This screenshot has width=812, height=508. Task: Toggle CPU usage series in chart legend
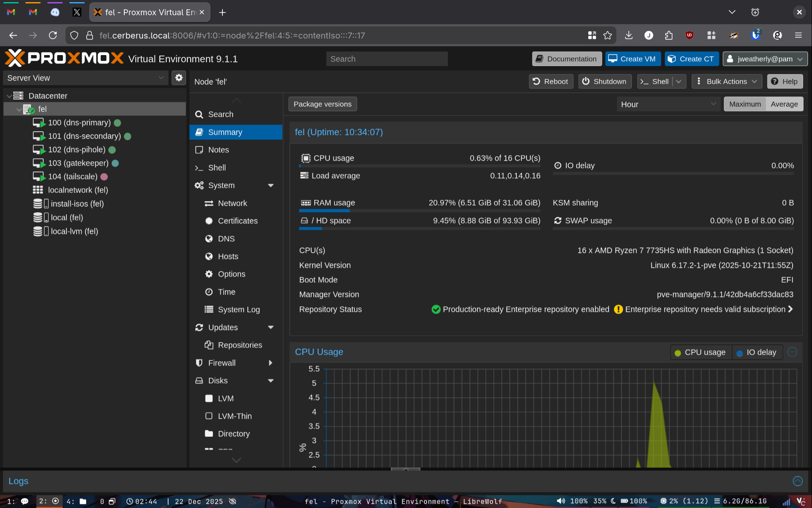click(700, 352)
